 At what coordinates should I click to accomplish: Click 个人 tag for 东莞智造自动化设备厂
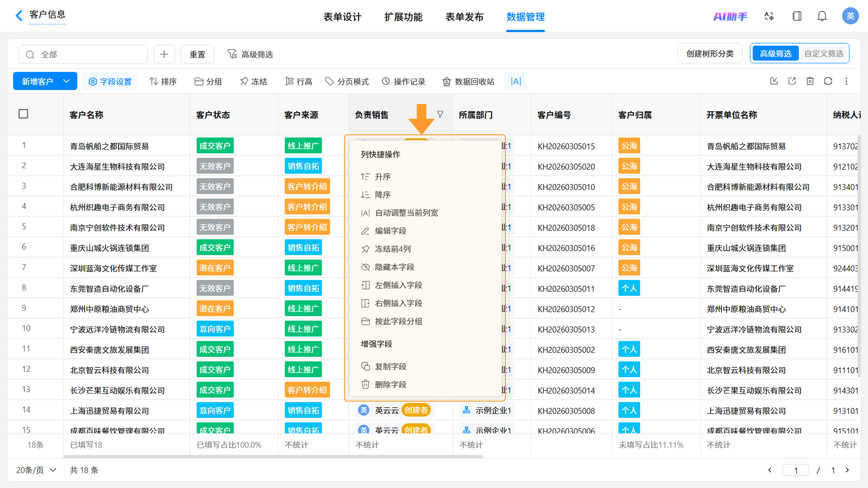[x=629, y=288]
